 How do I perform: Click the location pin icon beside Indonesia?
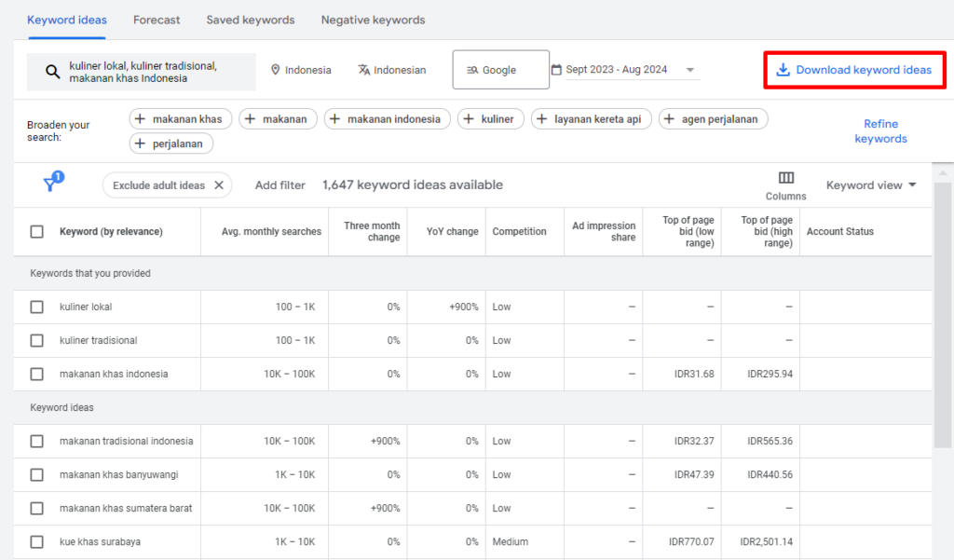276,70
